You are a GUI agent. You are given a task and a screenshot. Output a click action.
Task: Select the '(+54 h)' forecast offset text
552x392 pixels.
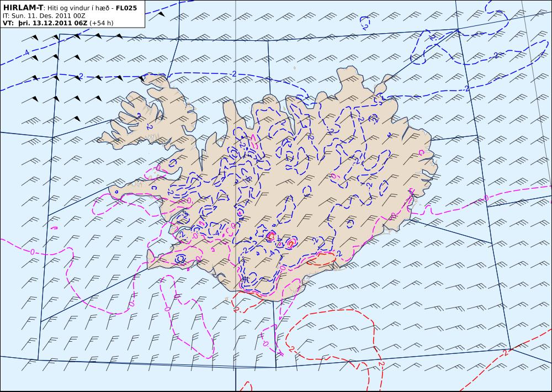[x=102, y=23]
